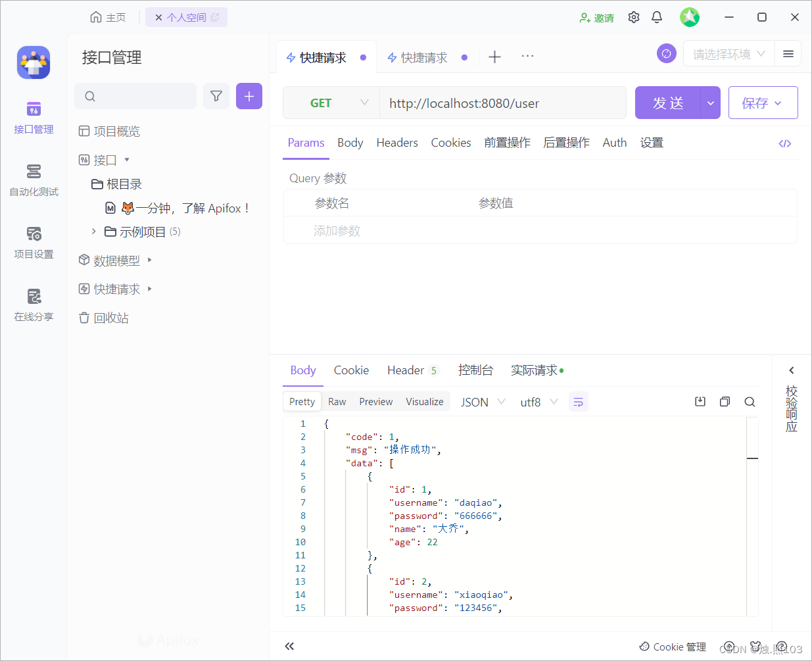
Task: Open the 后置操作 tab
Action: pos(566,143)
